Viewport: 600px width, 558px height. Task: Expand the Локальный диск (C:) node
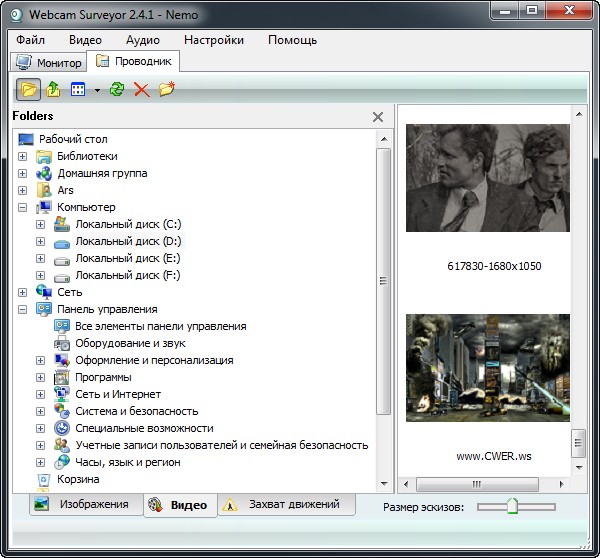(x=41, y=224)
